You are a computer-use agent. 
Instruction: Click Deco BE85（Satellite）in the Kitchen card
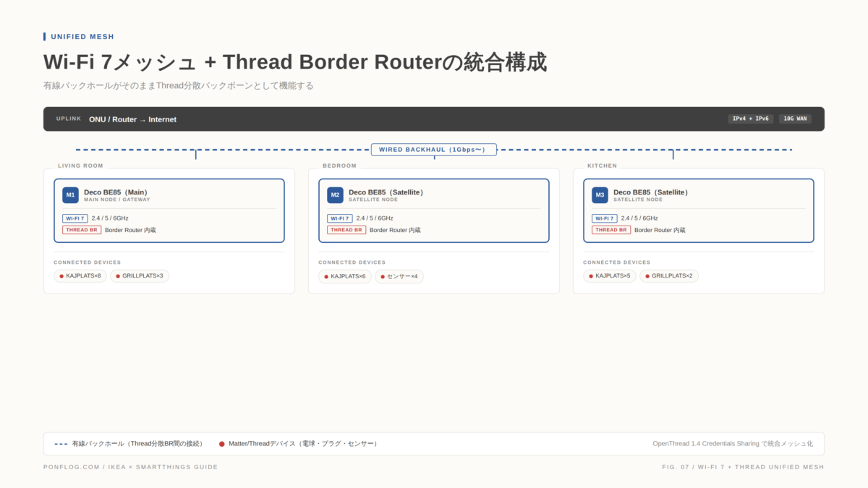652,192
